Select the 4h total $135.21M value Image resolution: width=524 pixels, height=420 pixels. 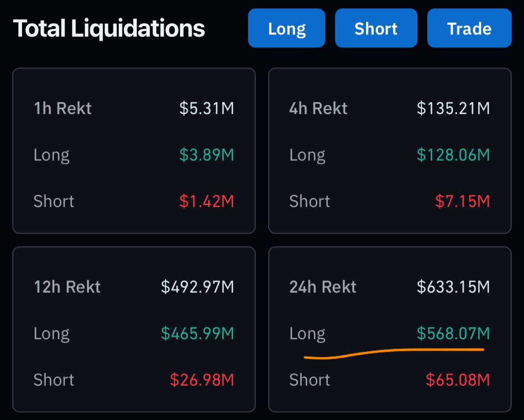click(x=453, y=108)
